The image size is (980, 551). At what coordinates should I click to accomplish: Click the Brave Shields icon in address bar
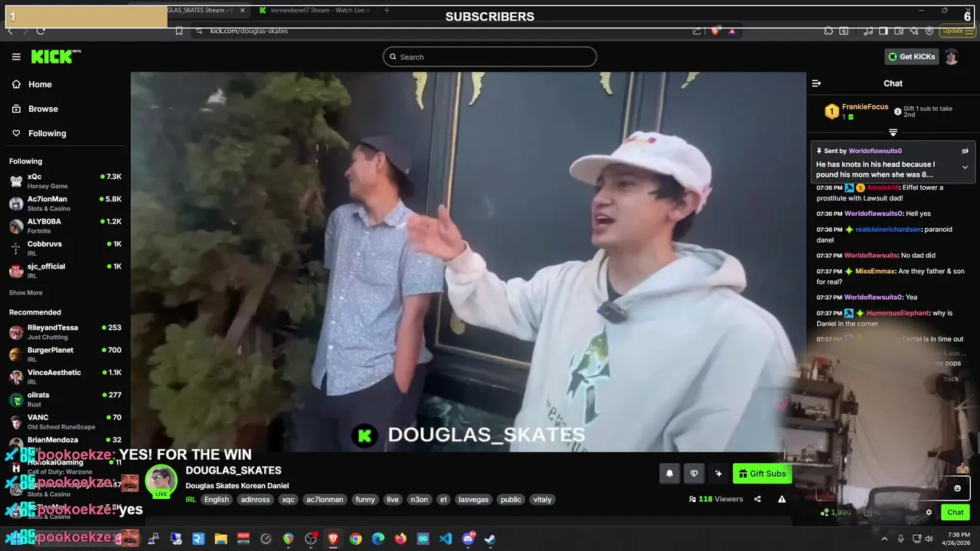point(714,31)
